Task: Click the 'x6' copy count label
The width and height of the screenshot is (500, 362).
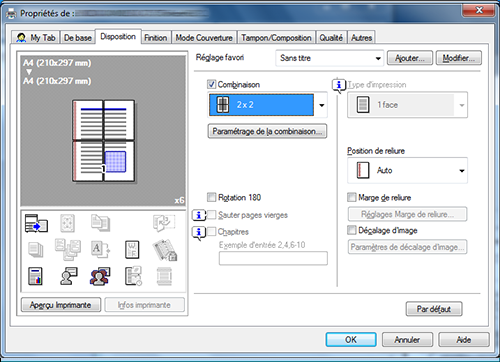Action: 179,200
